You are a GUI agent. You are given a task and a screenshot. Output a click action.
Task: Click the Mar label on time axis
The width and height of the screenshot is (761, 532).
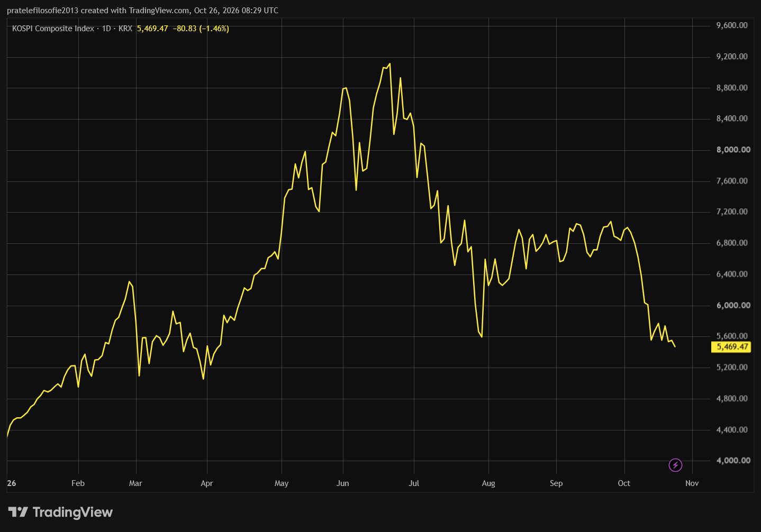click(x=135, y=483)
